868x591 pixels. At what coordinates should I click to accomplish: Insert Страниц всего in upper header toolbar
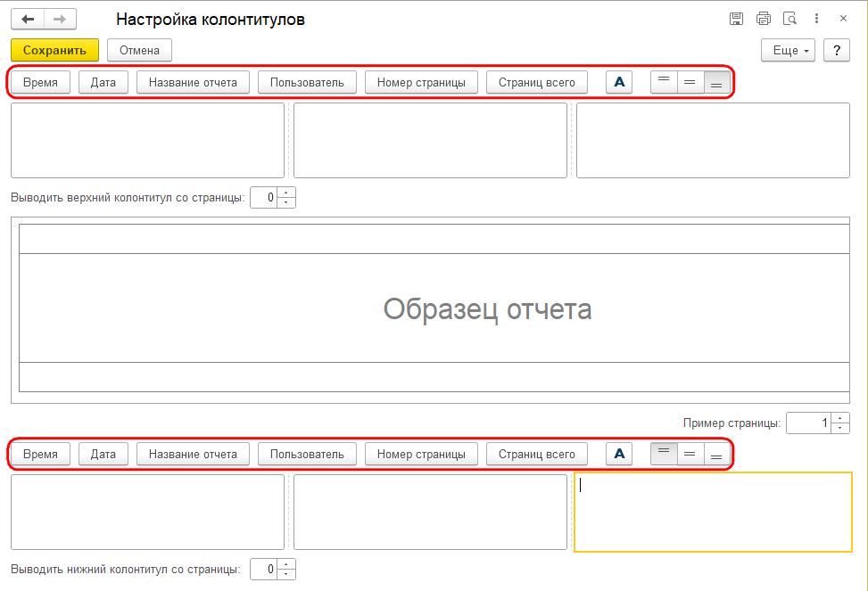pos(537,82)
